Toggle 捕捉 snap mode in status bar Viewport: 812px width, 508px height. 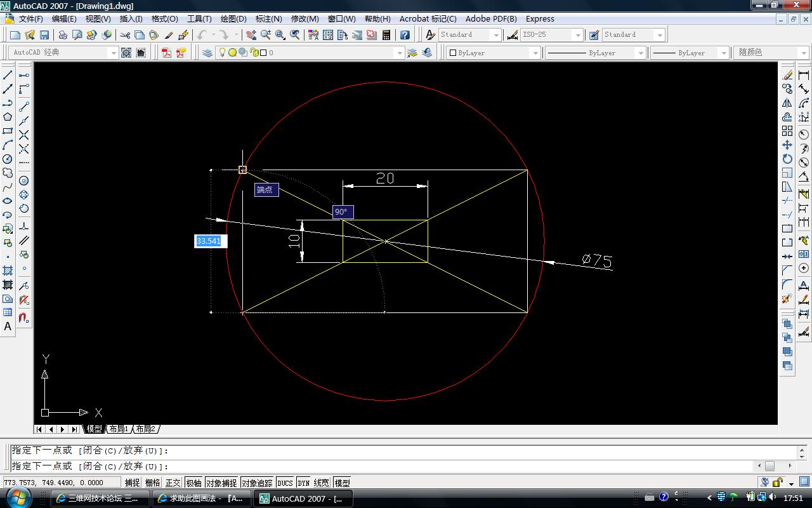click(x=132, y=483)
